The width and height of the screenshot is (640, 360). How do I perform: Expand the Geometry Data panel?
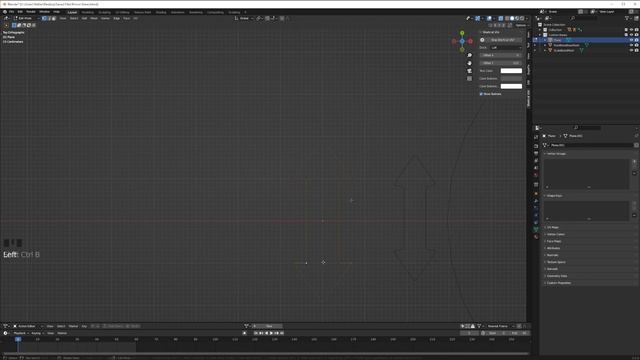(557, 276)
